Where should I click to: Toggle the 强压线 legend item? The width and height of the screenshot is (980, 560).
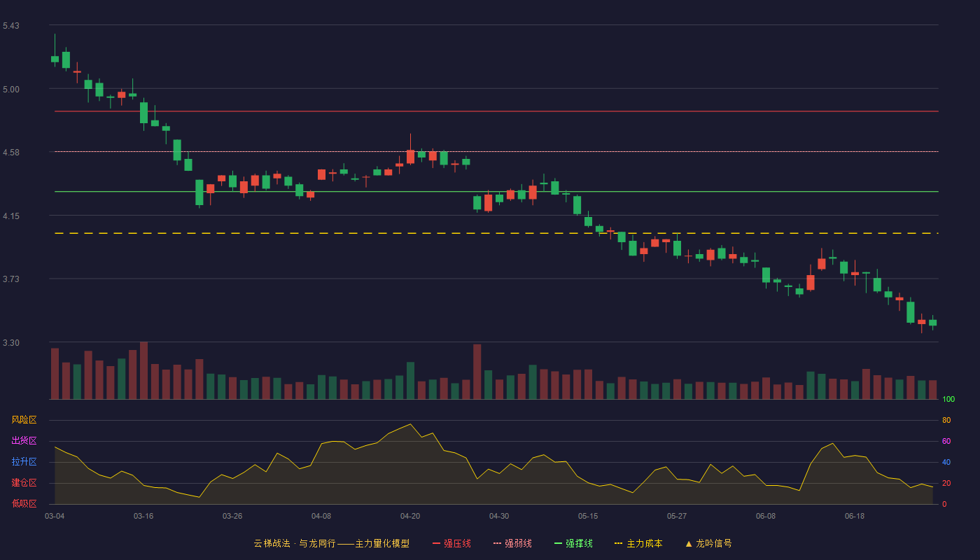coord(451,543)
